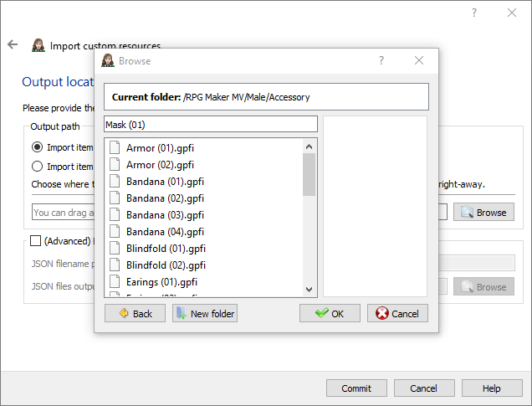Cancel the Browse dialog
This screenshot has width=532, height=406.
click(397, 313)
